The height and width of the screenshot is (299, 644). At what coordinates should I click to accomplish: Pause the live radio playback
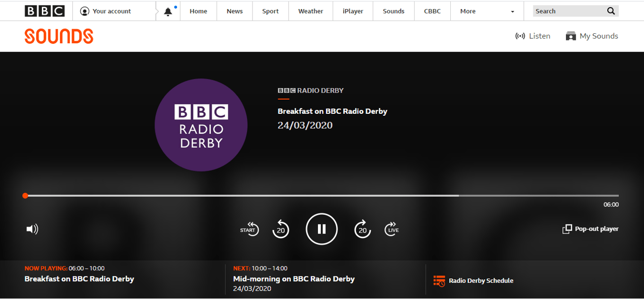point(321,229)
